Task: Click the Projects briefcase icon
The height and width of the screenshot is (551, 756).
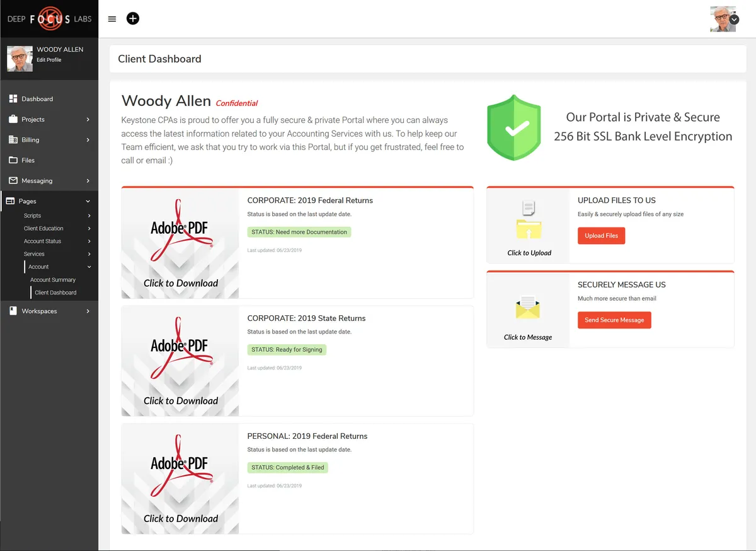Action: [x=13, y=119]
